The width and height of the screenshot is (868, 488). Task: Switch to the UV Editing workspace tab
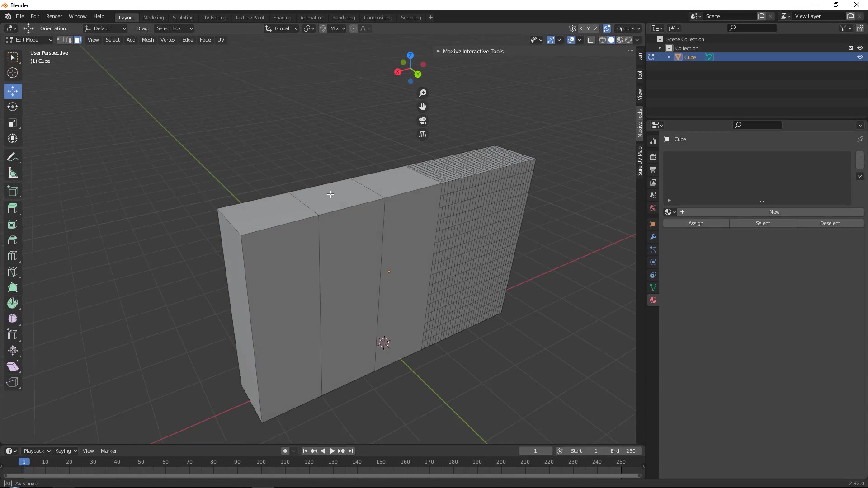point(214,18)
